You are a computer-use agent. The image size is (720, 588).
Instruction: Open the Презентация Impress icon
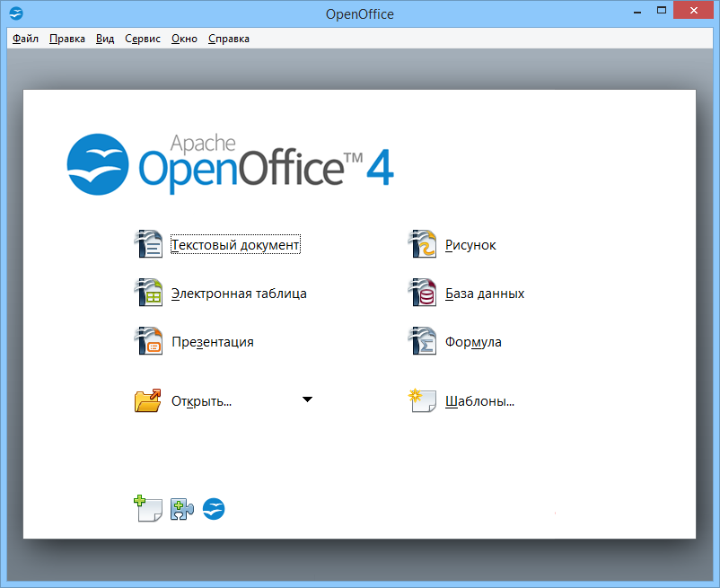[x=149, y=342]
